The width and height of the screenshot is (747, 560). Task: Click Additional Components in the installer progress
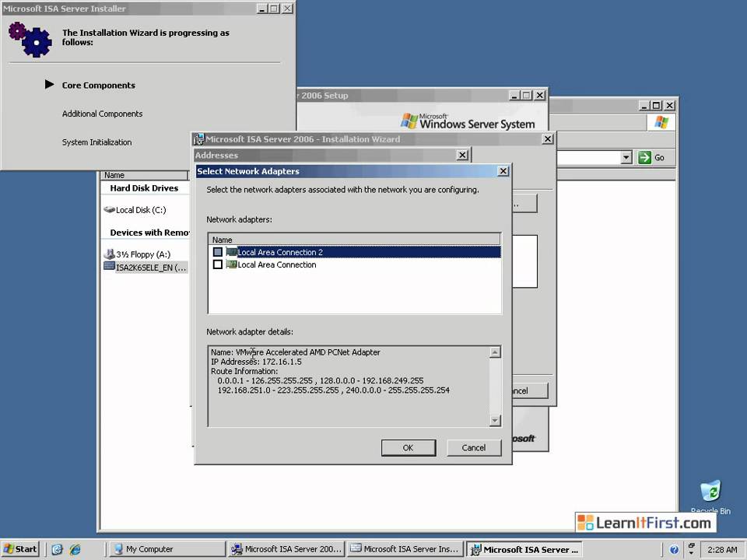click(103, 114)
